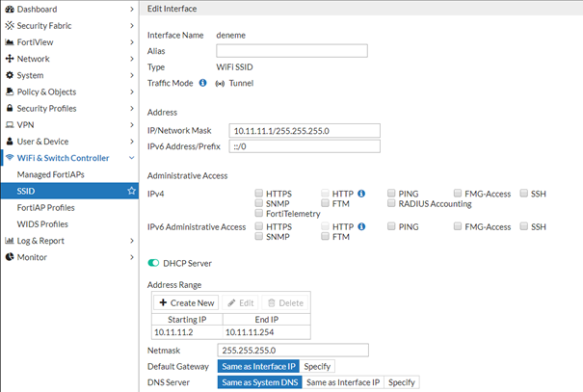Open the FortiAP Profiles page
Viewport: 583px width, 392px height.
(x=45, y=207)
